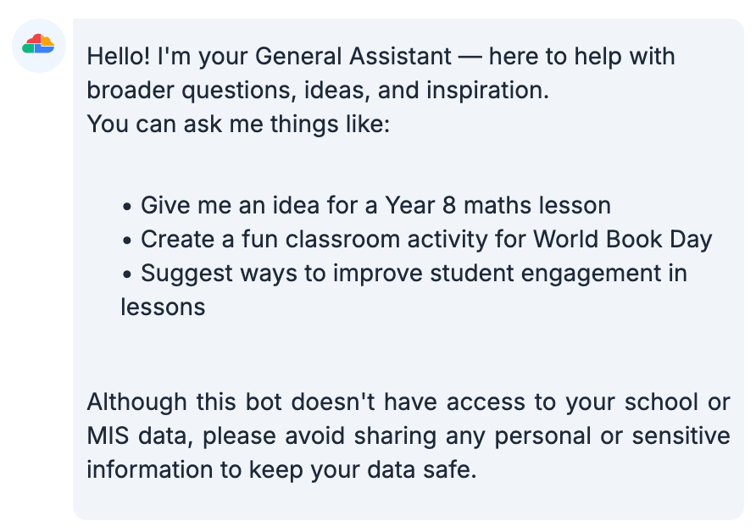756x532 pixels.
Task: Click the bullet before the classroom activity idea
Action: coord(127,241)
